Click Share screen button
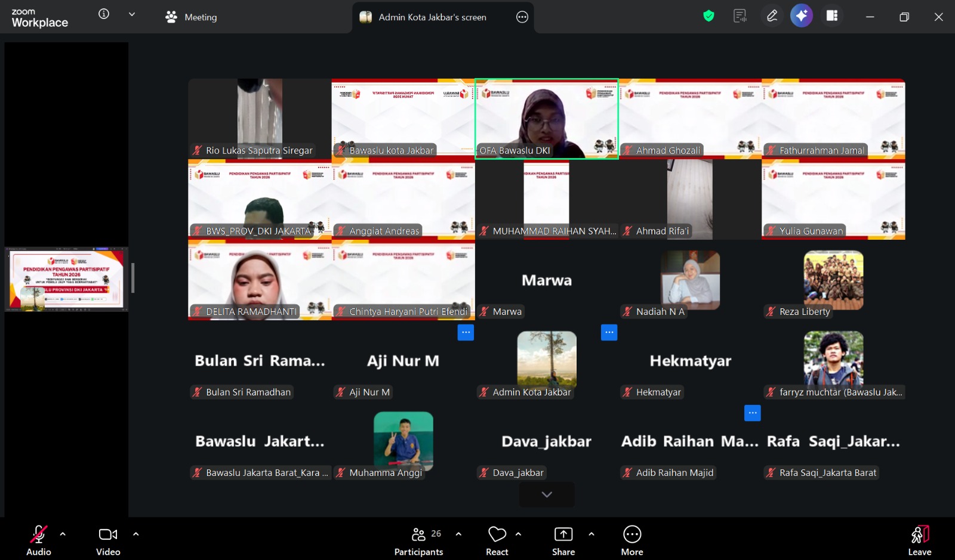The image size is (955, 560). (563, 541)
